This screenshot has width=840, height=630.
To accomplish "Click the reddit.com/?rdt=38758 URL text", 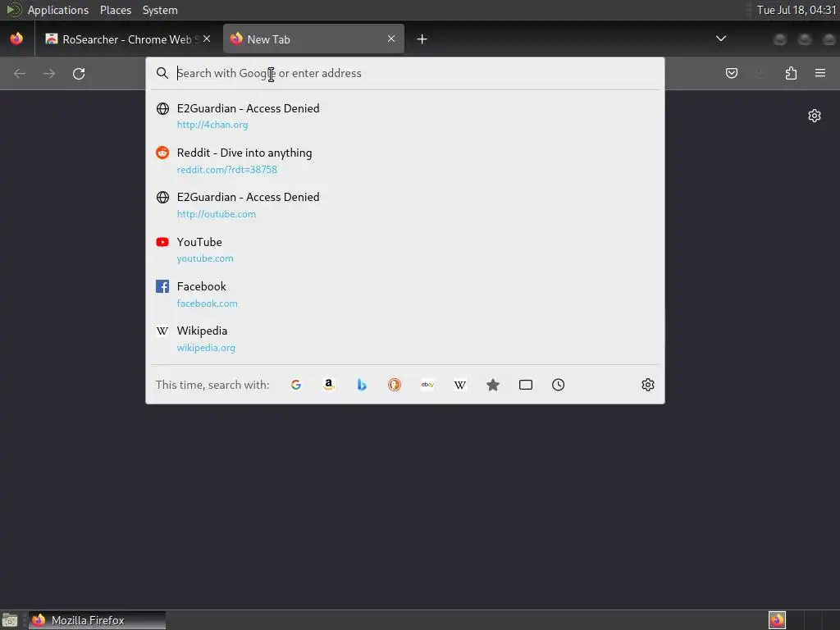I will pos(227,169).
